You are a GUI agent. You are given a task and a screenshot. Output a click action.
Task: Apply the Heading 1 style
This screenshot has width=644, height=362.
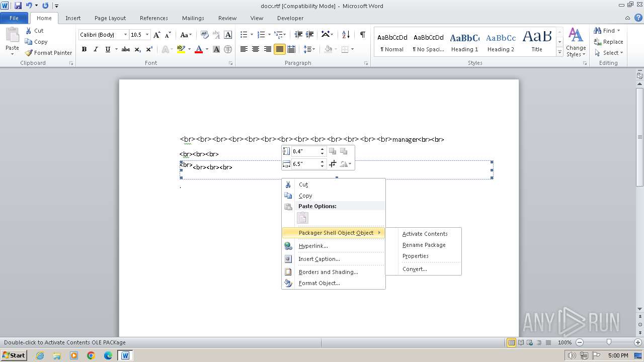click(x=464, y=42)
